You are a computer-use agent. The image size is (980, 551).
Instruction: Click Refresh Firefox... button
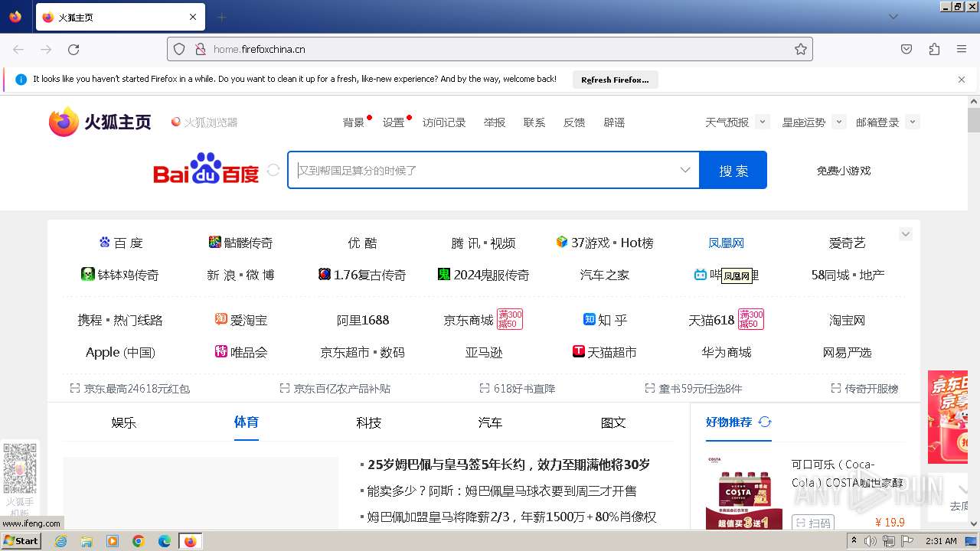[615, 80]
